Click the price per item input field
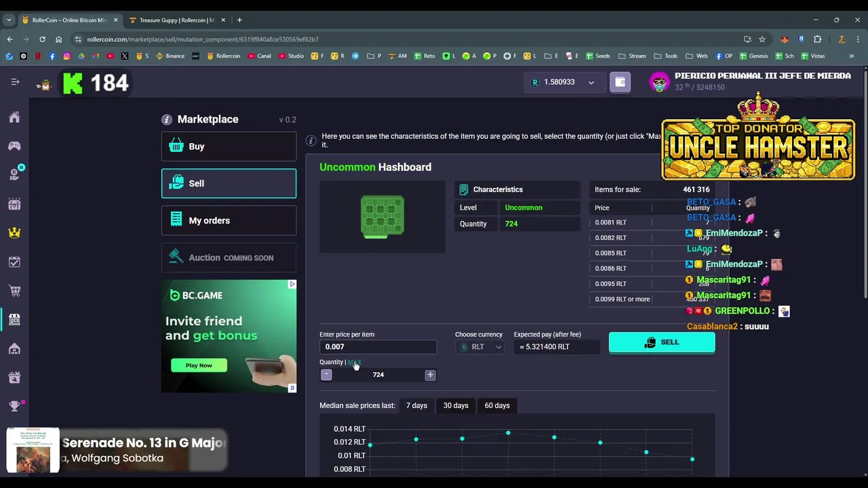Image resolution: width=868 pixels, height=488 pixels. point(378,347)
